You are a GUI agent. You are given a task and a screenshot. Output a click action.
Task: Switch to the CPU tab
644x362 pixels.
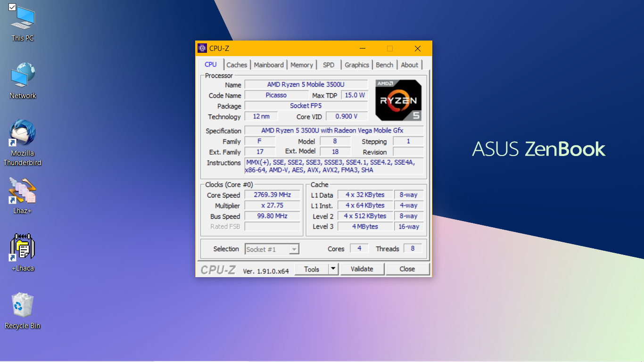point(211,65)
